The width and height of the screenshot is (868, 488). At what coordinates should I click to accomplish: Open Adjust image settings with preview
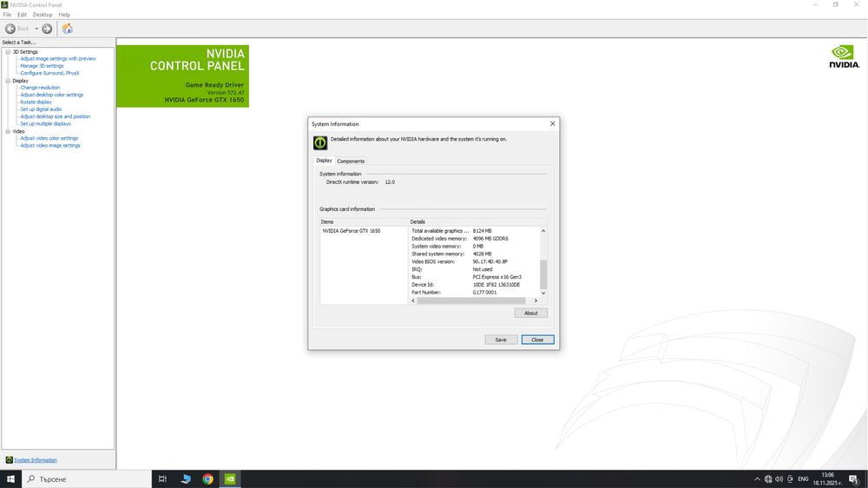point(58,59)
